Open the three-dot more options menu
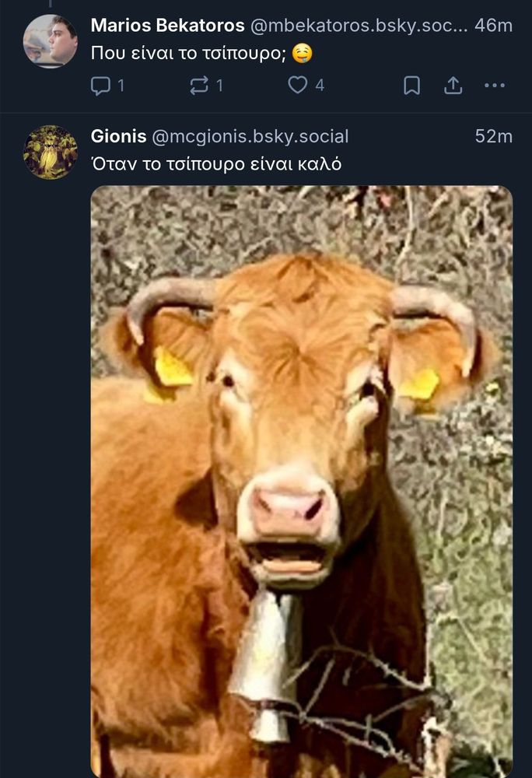 pyautogui.click(x=495, y=86)
